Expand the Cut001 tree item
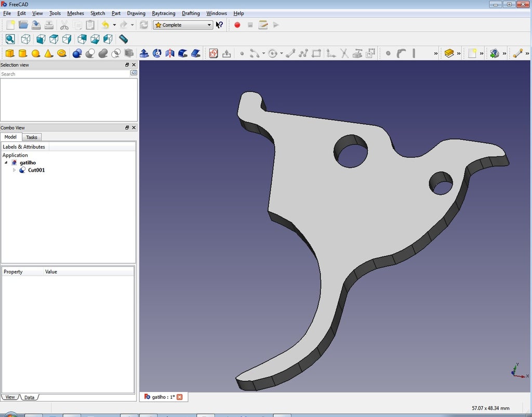This screenshot has height=417, width=532. coord(14,170)
